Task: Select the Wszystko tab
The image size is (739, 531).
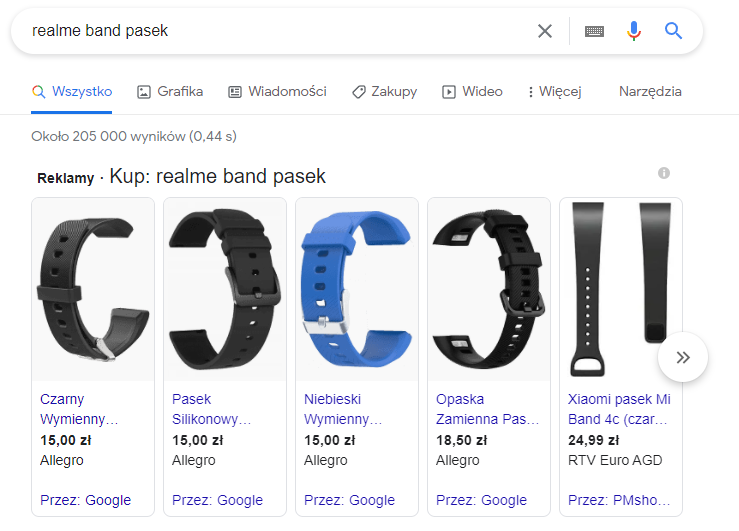Action: (x=72, y=91)
